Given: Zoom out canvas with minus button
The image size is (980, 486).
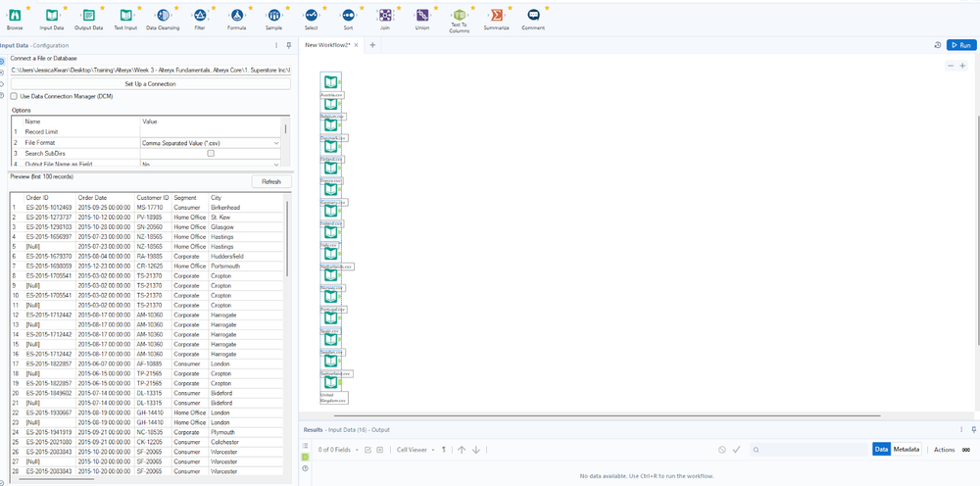Looking at the screenshot, I should (x=951, y=66).
